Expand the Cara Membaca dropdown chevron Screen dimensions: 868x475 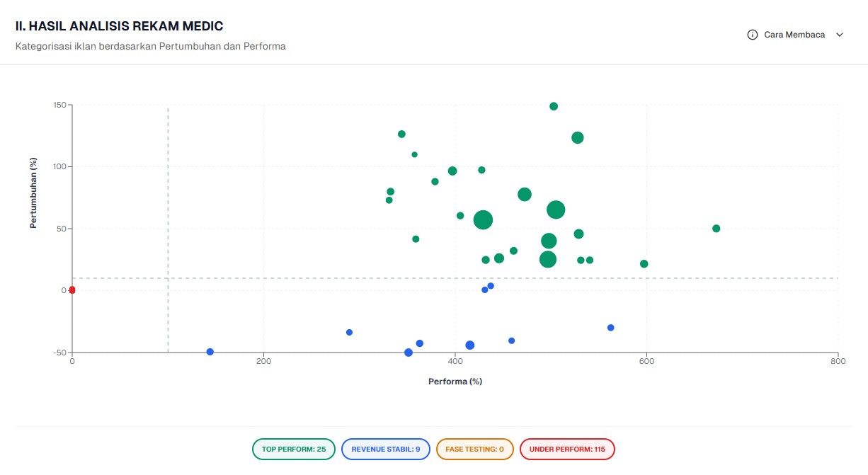tap(839, 34)
